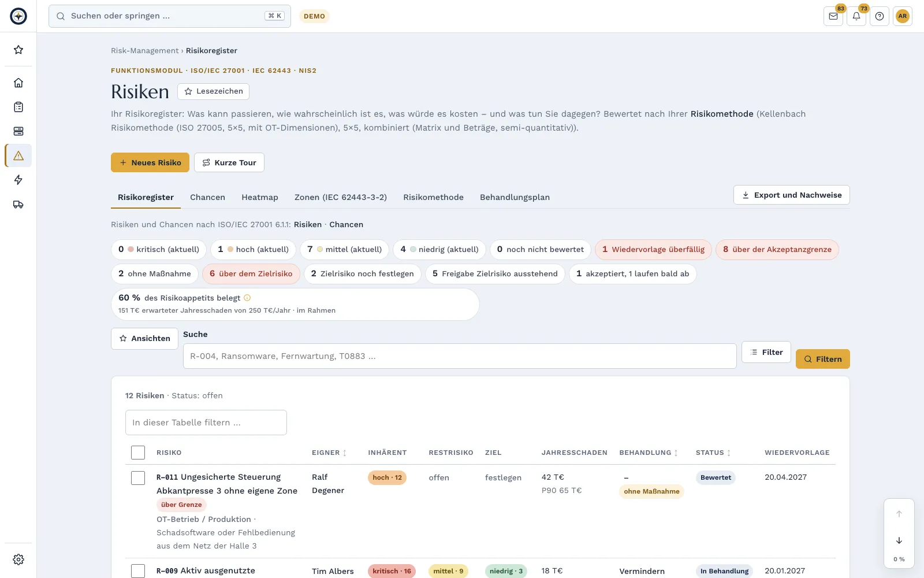This screenshot has height=578, width=924.
Task: Open the help question mark icon
Action: (880, 16)
